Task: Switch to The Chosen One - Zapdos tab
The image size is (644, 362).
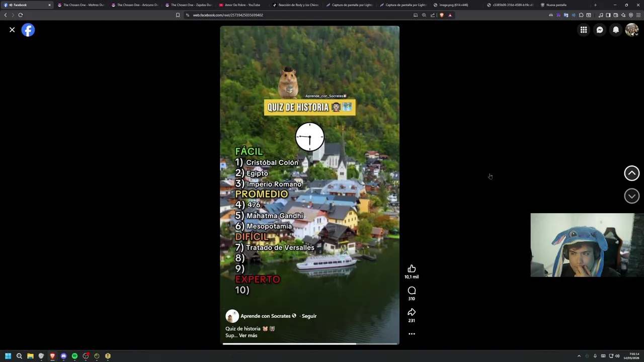Action: click(188, 5)
